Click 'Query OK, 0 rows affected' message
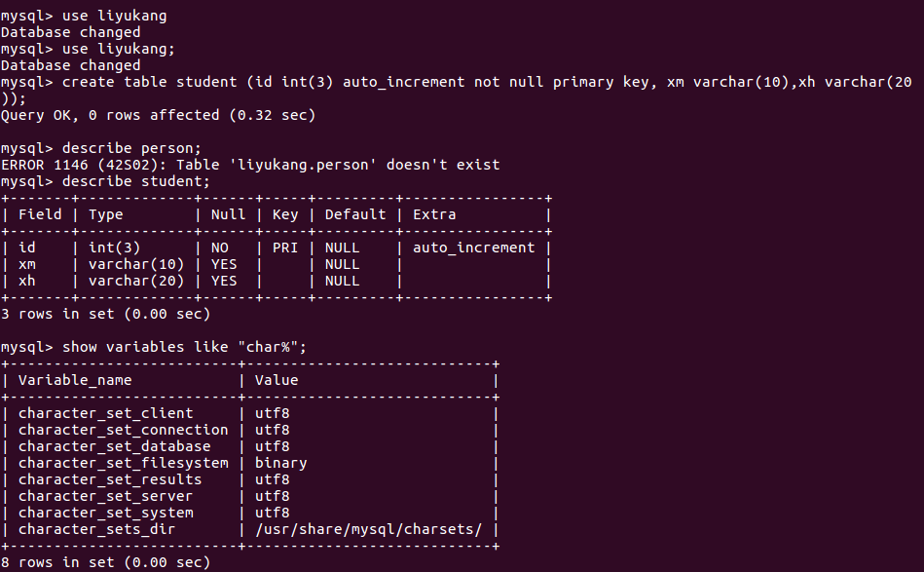 [x=159, y=115]
